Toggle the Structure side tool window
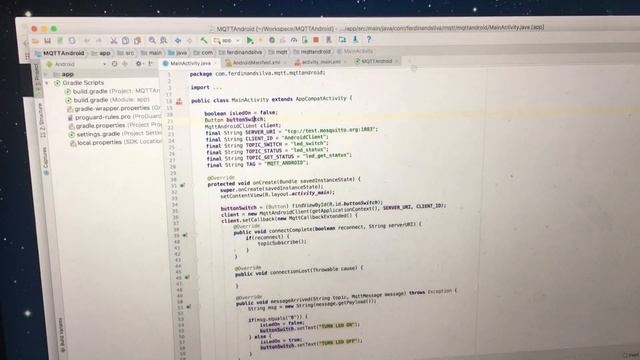 41,120
